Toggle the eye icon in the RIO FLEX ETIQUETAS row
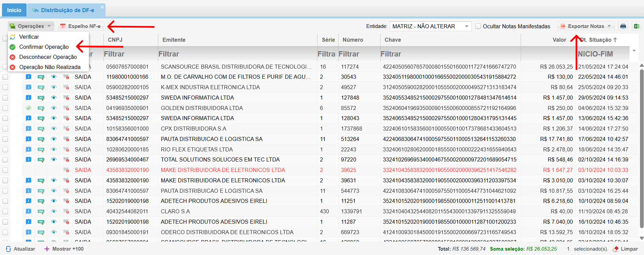 [53, 149]
